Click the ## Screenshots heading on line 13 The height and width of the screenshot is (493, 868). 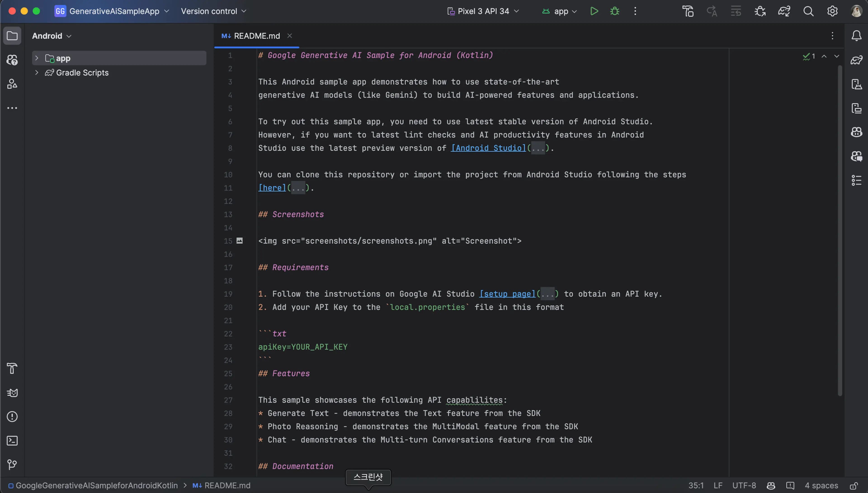pyautogui.click(x=291, y=214)
